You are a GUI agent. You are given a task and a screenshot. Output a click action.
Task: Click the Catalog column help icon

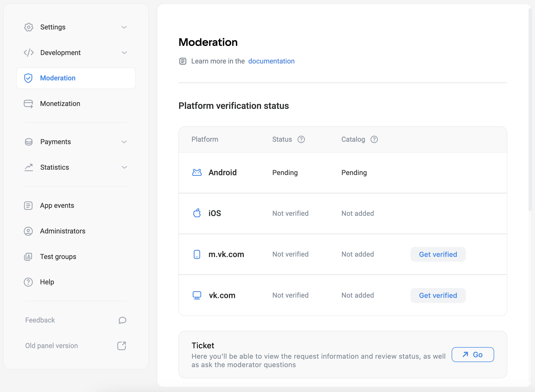coord(374,140)
